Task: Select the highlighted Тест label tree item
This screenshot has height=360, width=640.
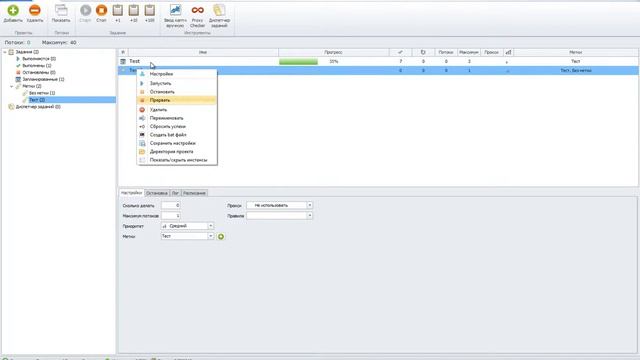Action: pos(37,100)
